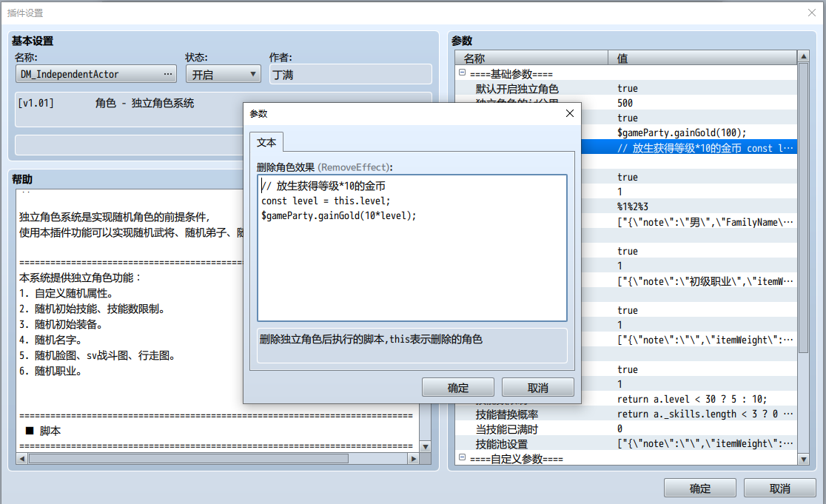Select the 文本 tab in parameter dialog
This screenshot has width=826, height=504.
click(266, 142)
